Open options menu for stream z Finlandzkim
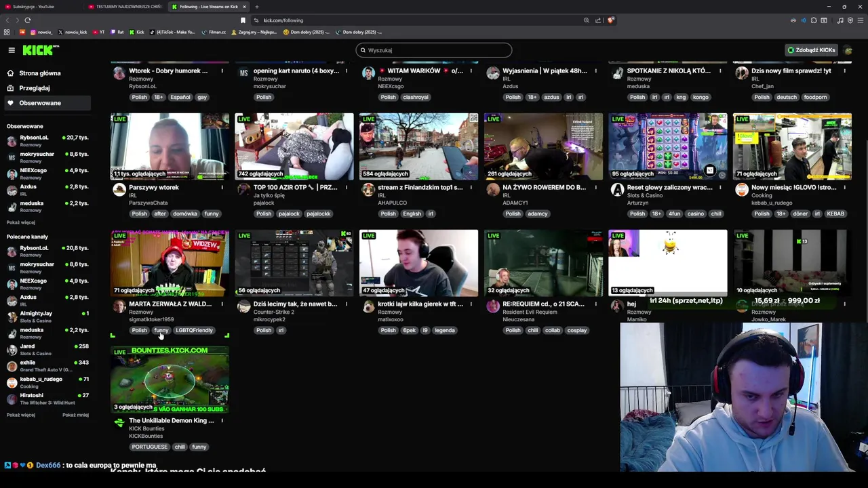Viewport: 868px width, 488px height. click(x=471, y=188)
